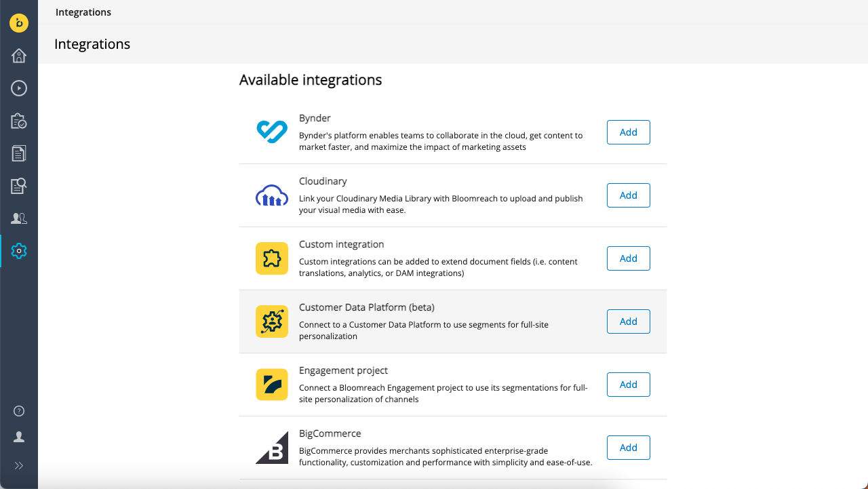868x489 pixels.
Task: Open the document page sidebar icon
Action: tap(19, 153)
